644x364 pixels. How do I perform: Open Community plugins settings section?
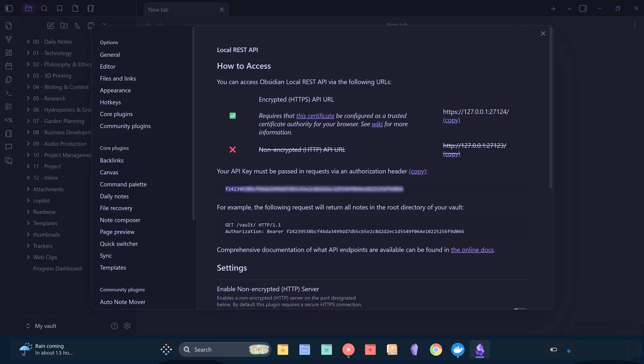tap(125, 126)
